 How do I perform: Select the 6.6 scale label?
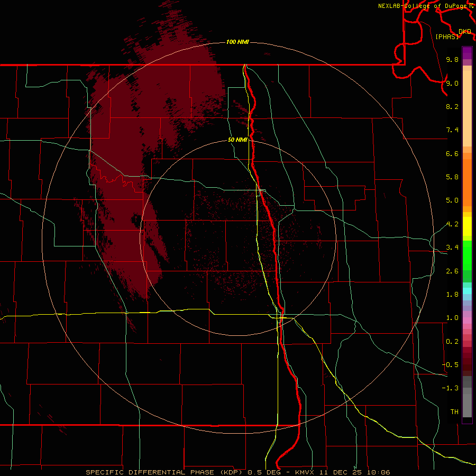point(452,153)
